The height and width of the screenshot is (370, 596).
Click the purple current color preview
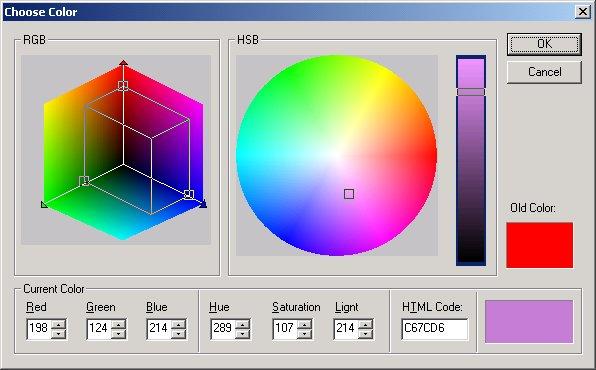point(529,321)
